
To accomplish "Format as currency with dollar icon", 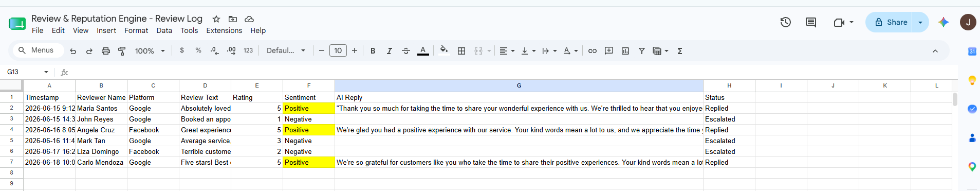I will click(x=182, y=50).
